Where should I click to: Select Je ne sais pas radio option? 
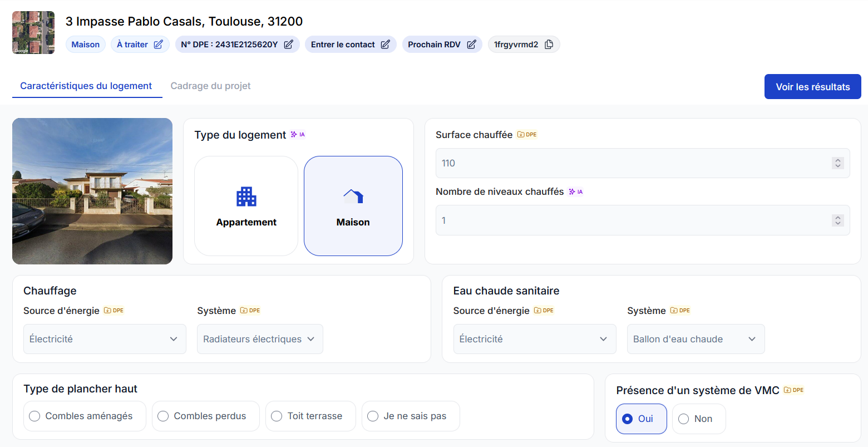click(411, 416)
